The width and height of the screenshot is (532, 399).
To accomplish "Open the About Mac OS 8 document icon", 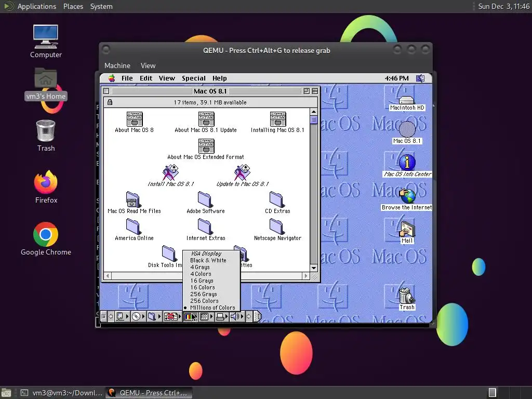I will pos(135,119).
